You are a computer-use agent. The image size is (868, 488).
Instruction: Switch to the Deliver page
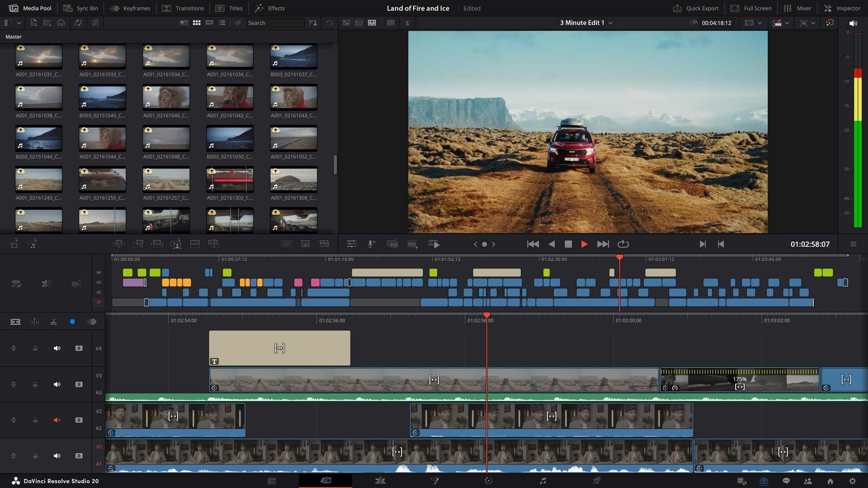(596, 481)
